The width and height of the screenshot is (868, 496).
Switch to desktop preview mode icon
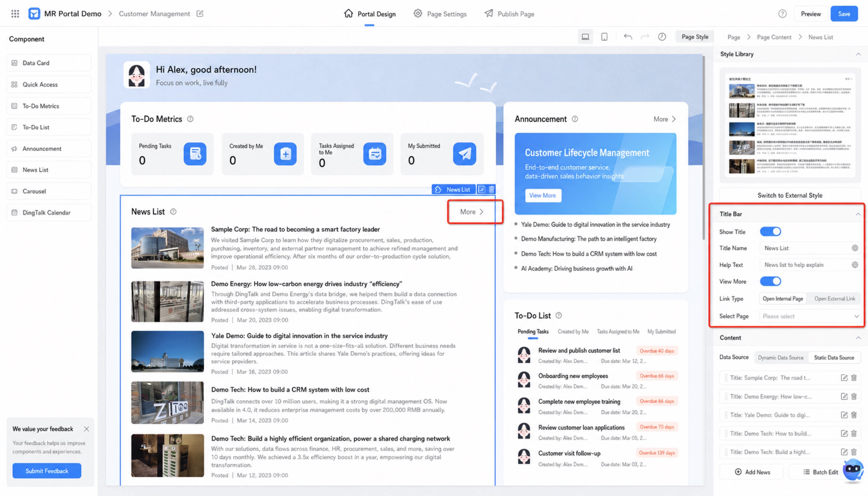[585, 37]
